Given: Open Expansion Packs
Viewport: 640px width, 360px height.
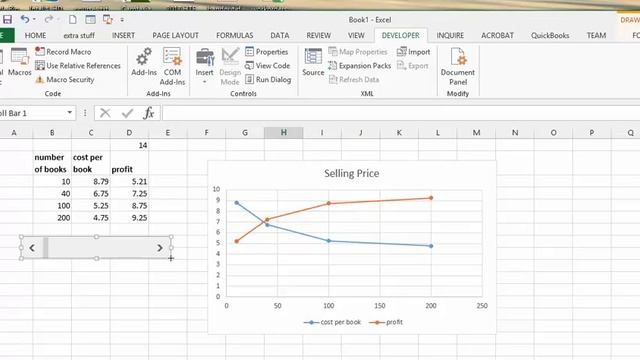Looking at the screenshot, I should coord(360,65).
